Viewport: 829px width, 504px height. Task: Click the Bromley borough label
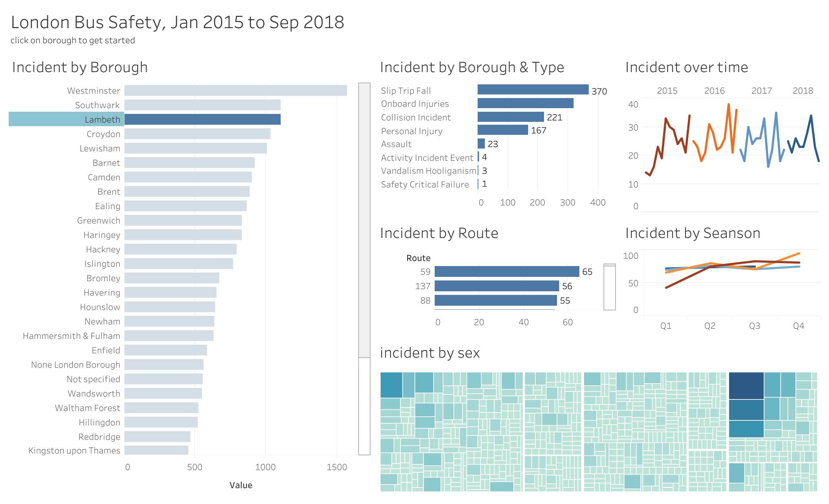104,278
